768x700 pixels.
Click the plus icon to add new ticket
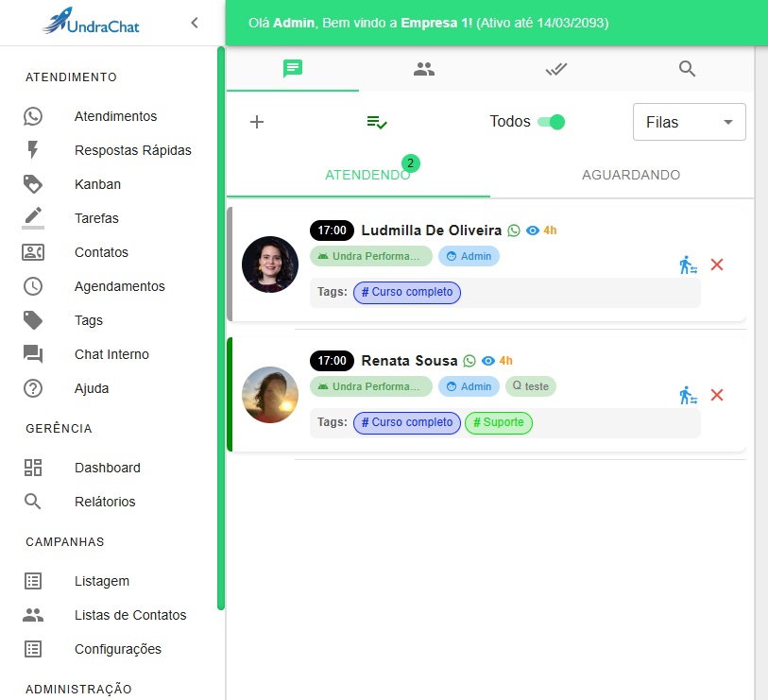[x=256, y=122]
